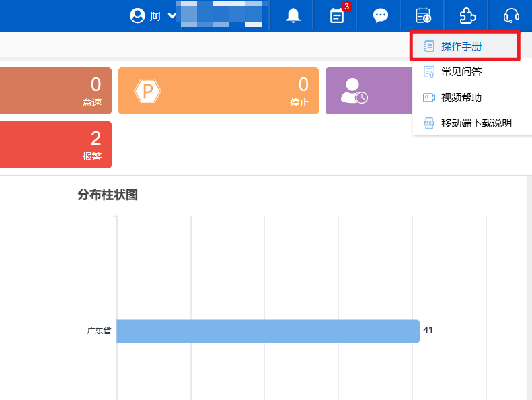532x400 pixels.
Task: Open the notes icon with badge 3
Action: (x=337, y=15)
